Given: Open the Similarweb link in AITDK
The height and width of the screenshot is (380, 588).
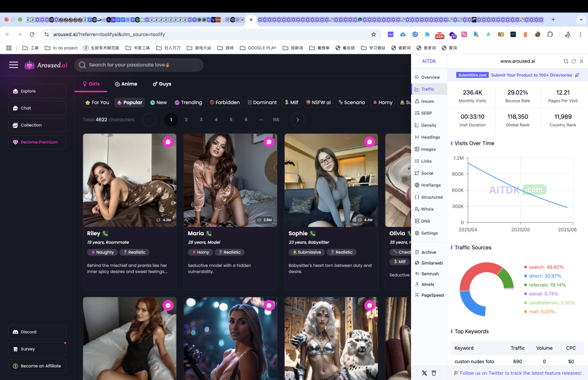Looking at the screenshot, I should click(x=428, y=263).
